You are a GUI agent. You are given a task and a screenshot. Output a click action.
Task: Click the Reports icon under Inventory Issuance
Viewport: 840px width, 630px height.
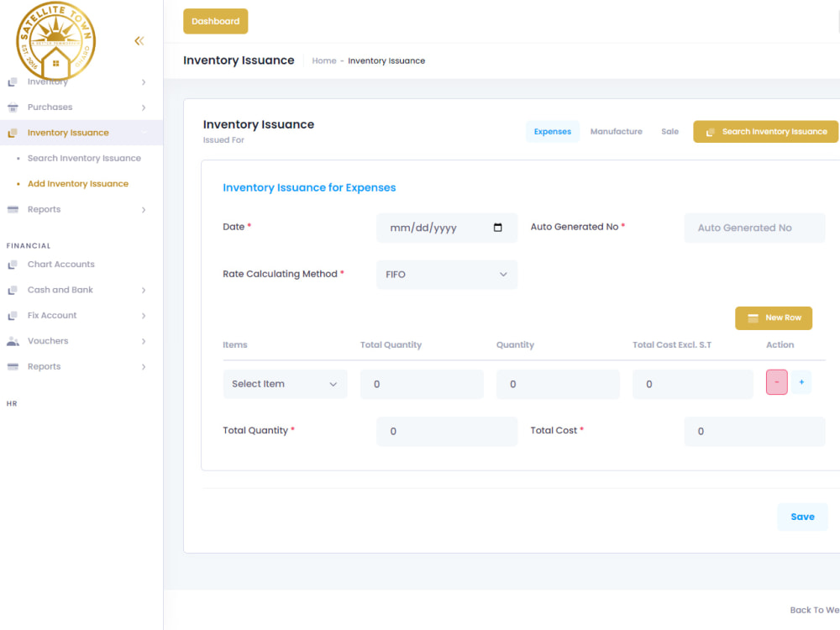coord(13,209)
